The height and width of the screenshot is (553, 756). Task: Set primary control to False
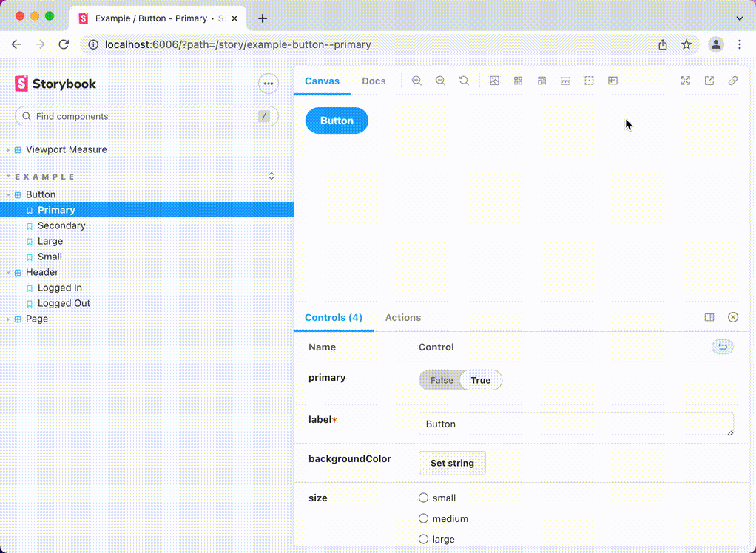441,380
